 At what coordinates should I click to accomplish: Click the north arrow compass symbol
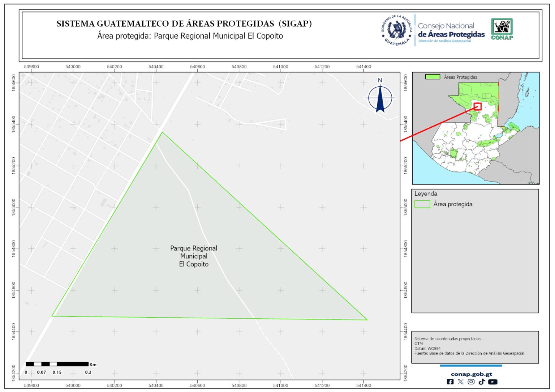pos(380,97)
